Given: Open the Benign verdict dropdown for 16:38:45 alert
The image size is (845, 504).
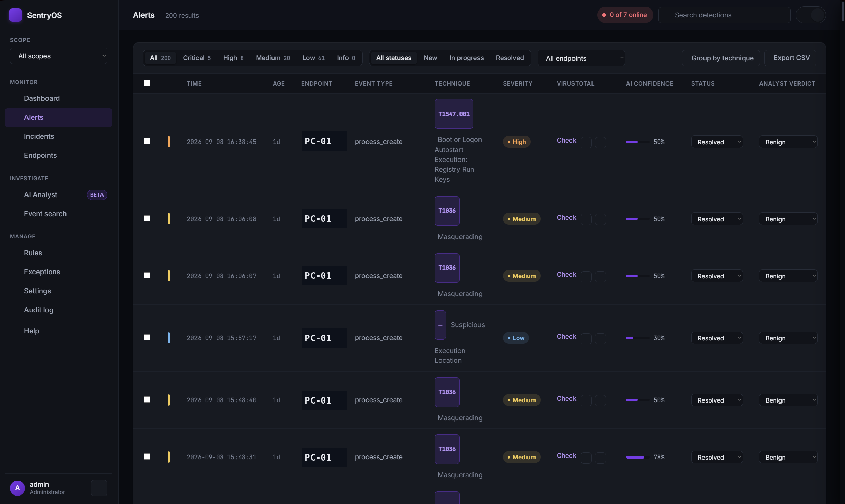Looking at the screenshot, I should coord(788,142).
